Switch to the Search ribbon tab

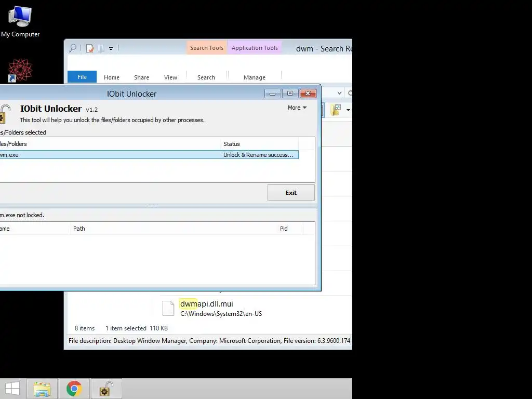(206, 77)
